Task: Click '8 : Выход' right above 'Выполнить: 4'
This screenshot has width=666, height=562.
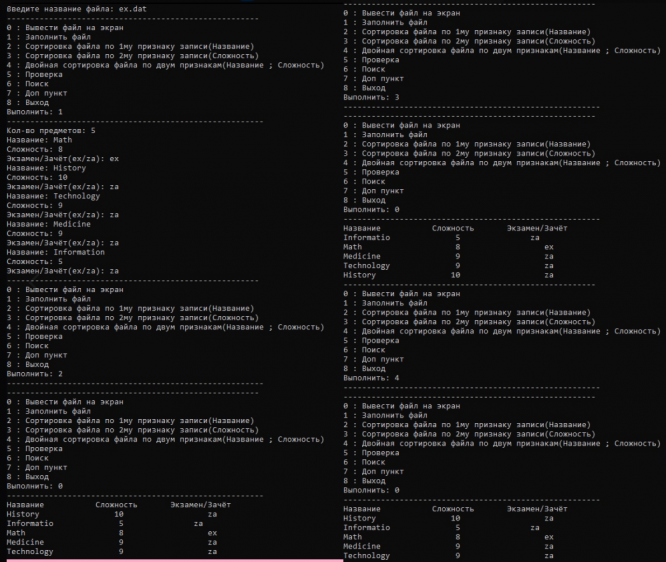Action: pyautogui.click(x=364, y=368)
